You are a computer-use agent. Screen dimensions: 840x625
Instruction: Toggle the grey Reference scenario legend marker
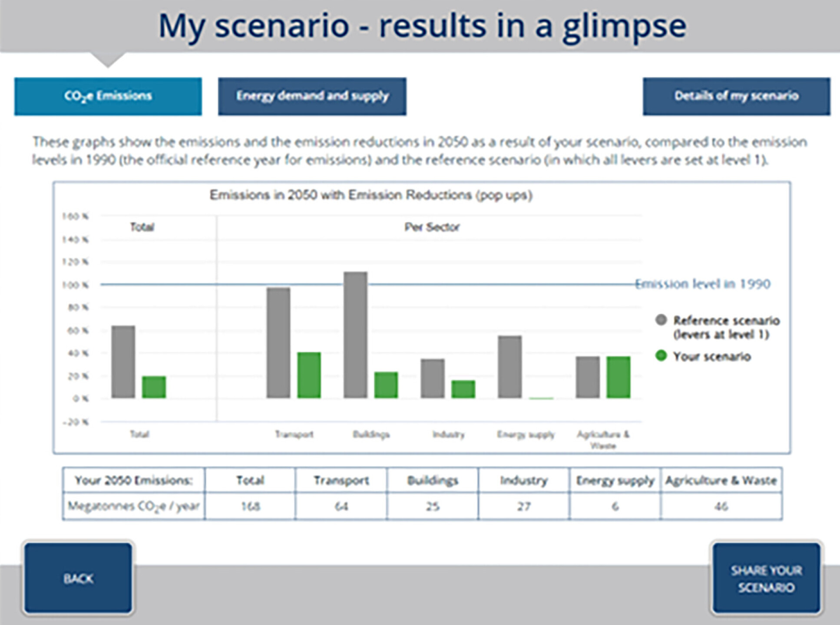(661, 320)
